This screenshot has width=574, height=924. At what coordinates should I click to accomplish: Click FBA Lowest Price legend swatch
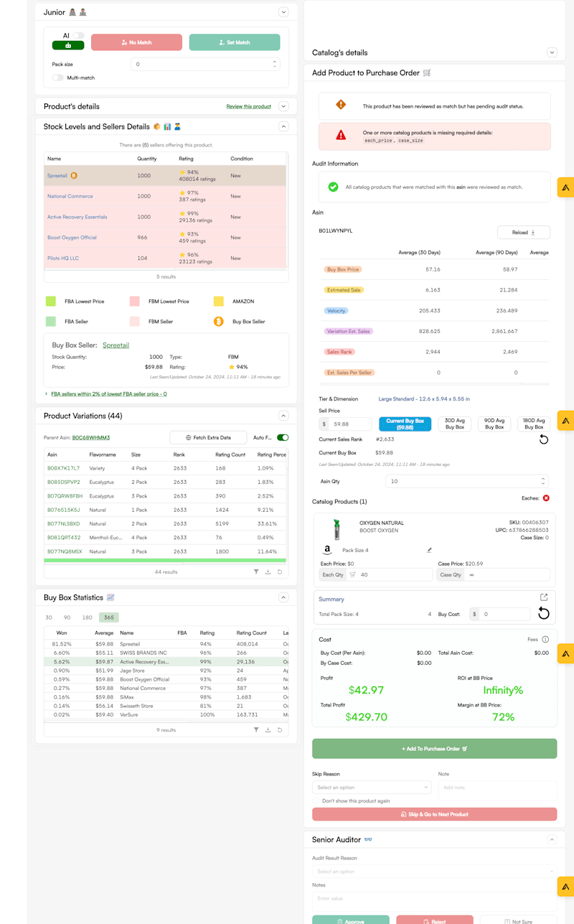(x=51, y=302)
